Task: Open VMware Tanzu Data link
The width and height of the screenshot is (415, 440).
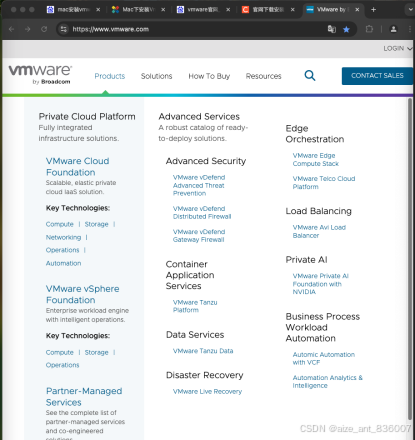Action: coord(203,351)
